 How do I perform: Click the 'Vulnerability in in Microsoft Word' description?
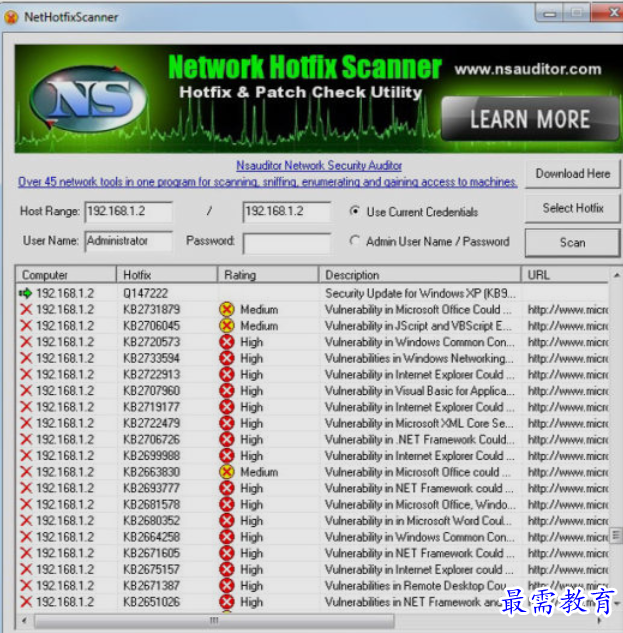point(419,520)
